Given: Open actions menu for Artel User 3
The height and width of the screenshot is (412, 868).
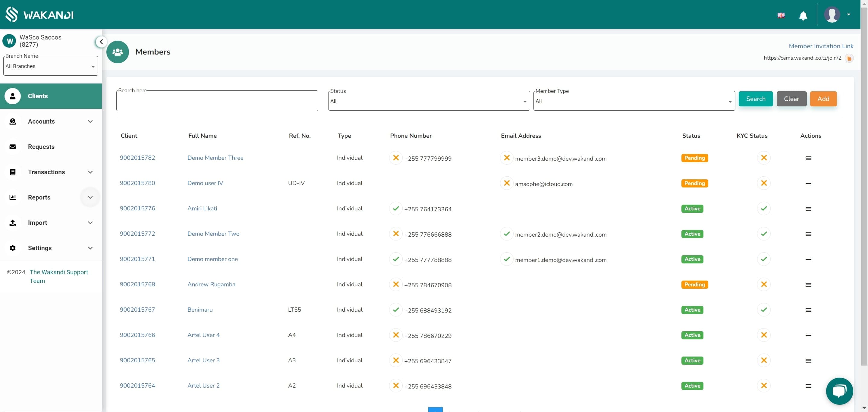Looking at the screenshot, I should pos(808,360).
